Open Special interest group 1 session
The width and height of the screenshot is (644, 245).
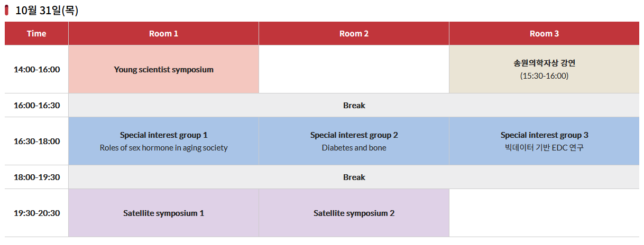163,141
